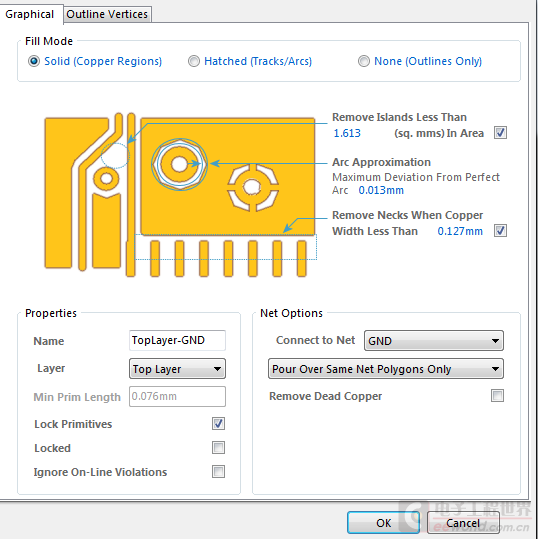538x539 pixels.
Task: Open Pour Over Same Net Polygons dropdown
Action: click(386, 369)
